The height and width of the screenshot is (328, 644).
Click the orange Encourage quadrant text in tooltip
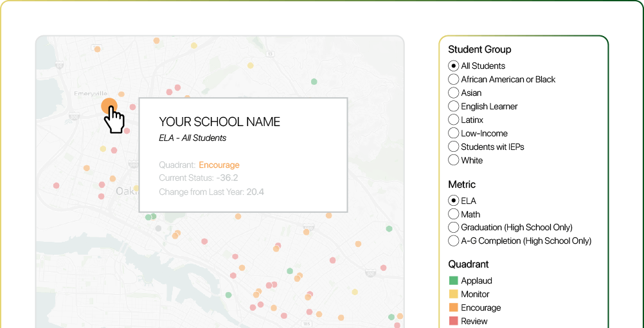coord(219,165)
